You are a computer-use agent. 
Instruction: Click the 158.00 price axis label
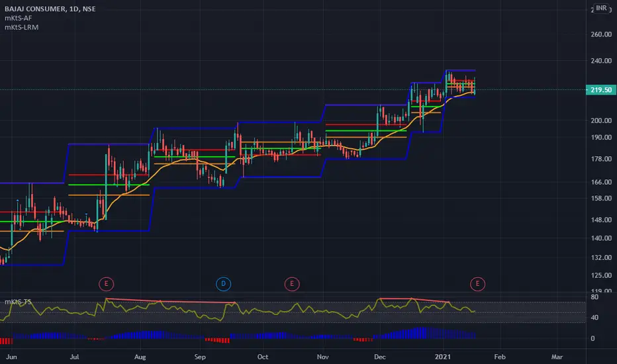pos(601,199)
